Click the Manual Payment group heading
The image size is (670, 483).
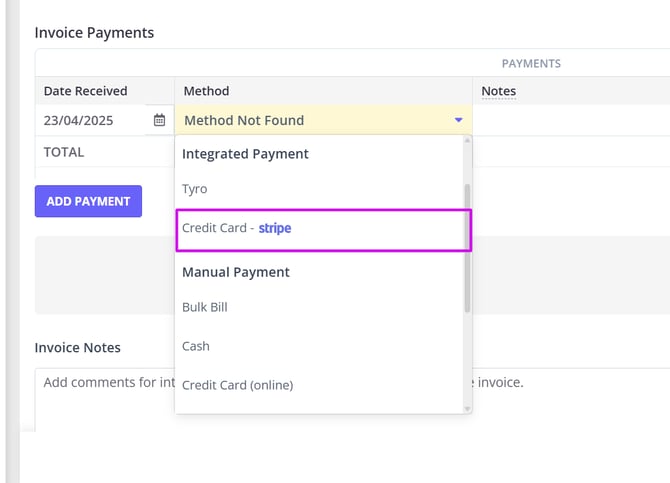pyautogui.click(x=236, y=272)
